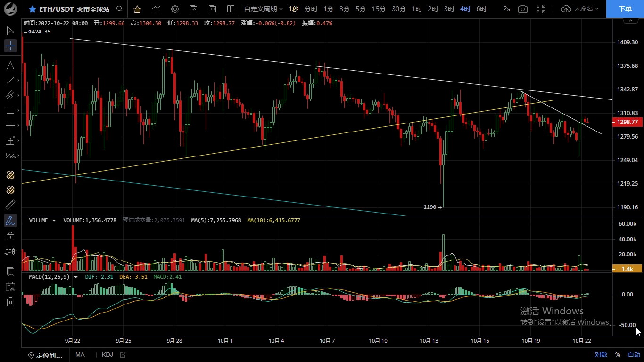Open the 未命名 cloud layout dropdown
644x362 pixels.
[580, 9]
